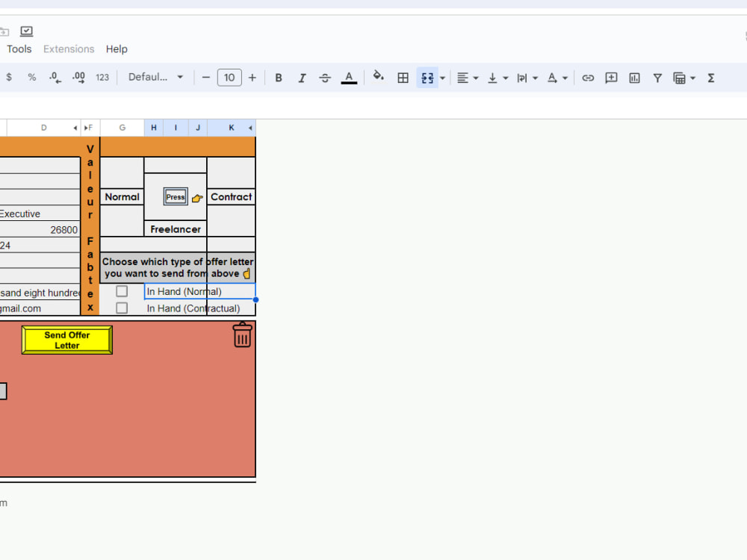The width and height of the screenshot is (747, 560).
Task: Select the Choose which type of offer letter cell
Action: (x=178, y=267)
